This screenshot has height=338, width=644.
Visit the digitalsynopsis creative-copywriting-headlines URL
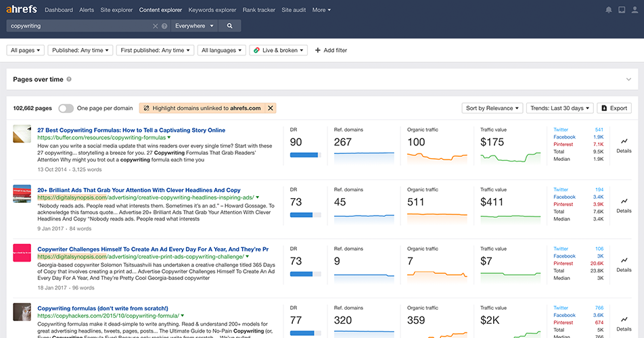coord(146,197)
